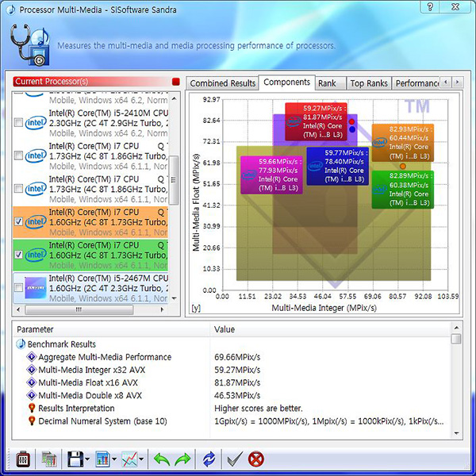This screenshot has height=476, width=476.
Task: Click the Value column header
Action: (x=330, y=329)
